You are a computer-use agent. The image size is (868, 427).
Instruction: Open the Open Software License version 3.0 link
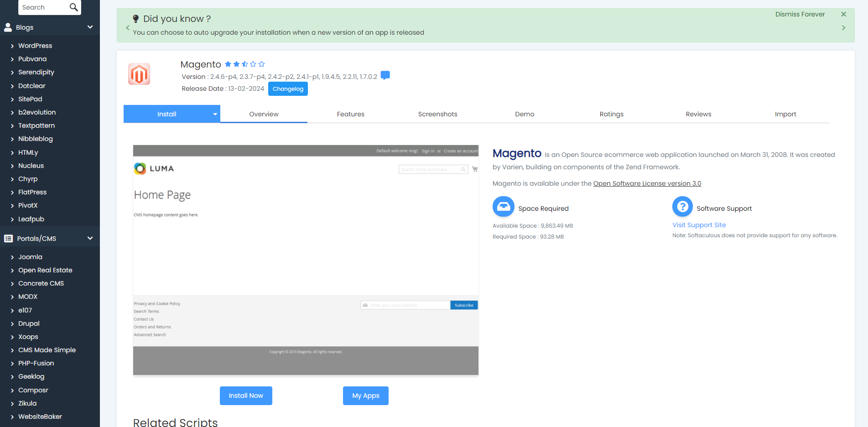[x=647, y=183]
